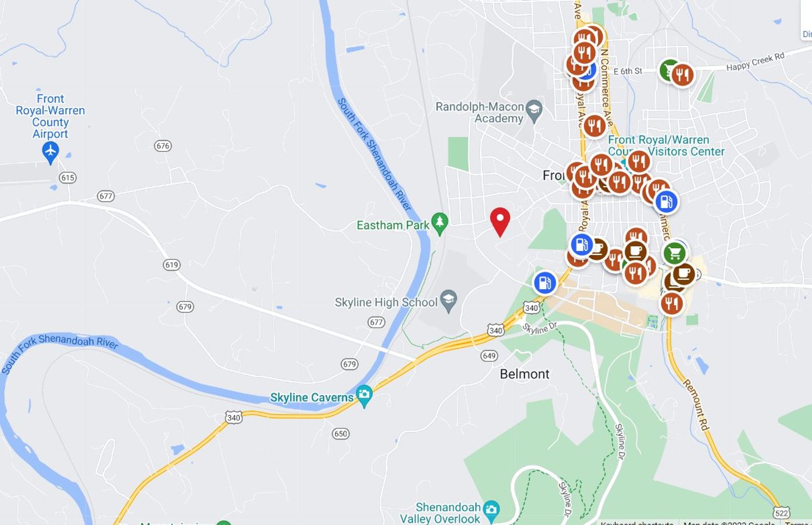Open the Skyline Caverns camera marker
The image size is (812, 525).
point(364,395)
